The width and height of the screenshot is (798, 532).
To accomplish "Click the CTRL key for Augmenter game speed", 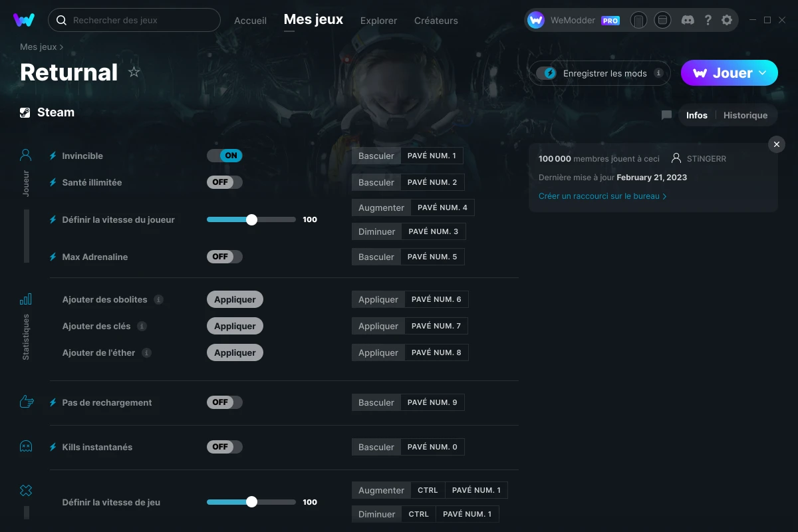I will (x=428, y=490).
